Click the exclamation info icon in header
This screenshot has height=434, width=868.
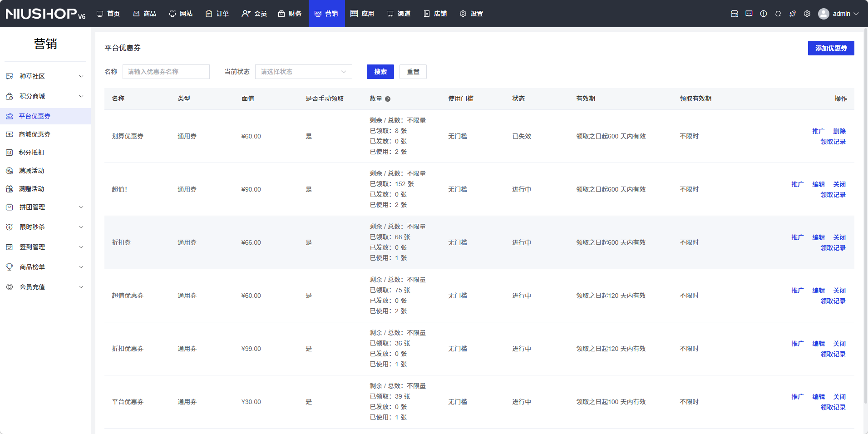click(764, 14)
